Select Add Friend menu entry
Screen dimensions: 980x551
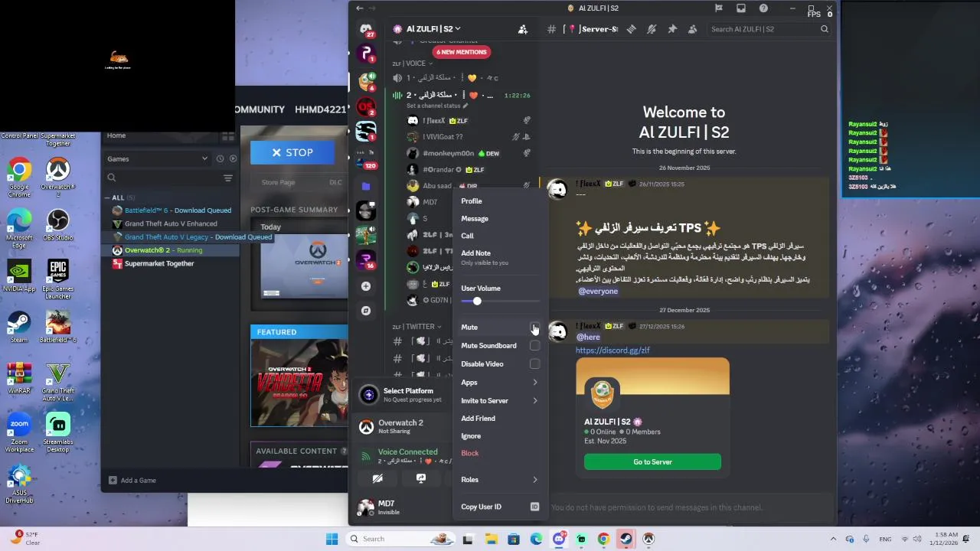(x=498, y=419)
